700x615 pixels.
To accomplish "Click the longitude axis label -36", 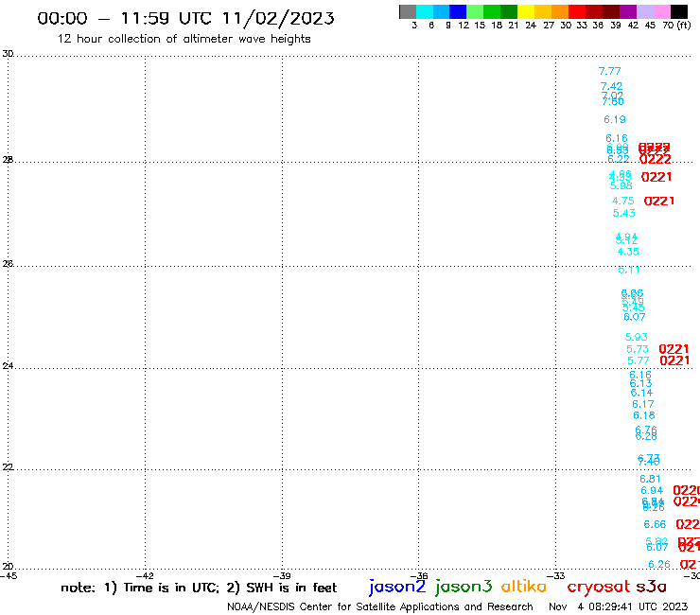I will click(419, 576).
